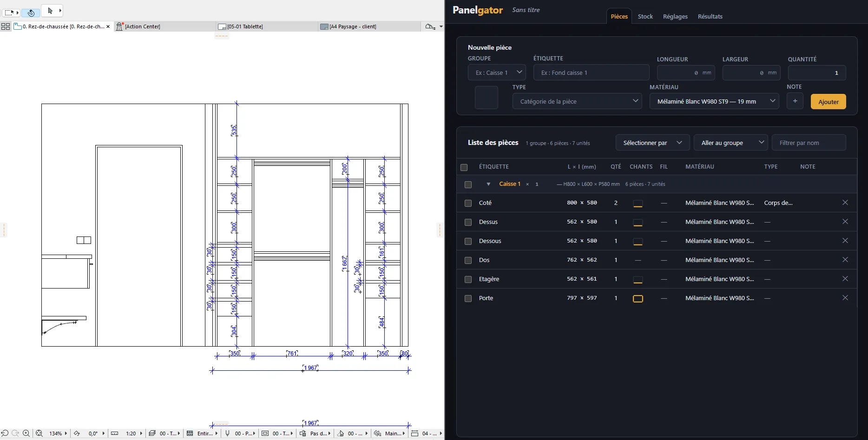
Task: Click the undo zoom arrow icon
Action: coord(5,433)
